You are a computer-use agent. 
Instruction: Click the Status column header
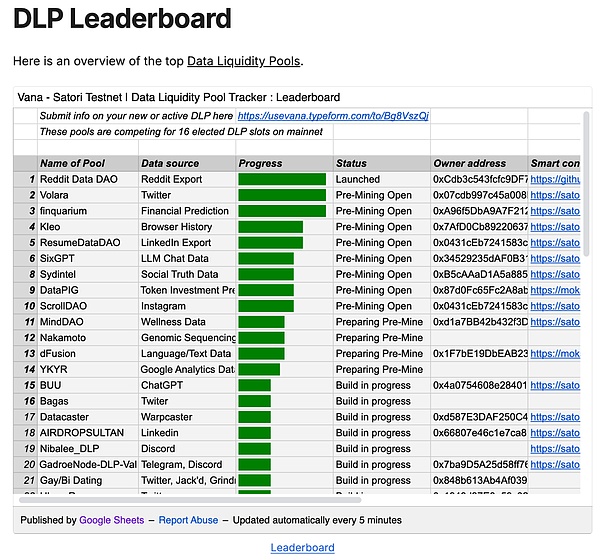click(x=380, y=163)
